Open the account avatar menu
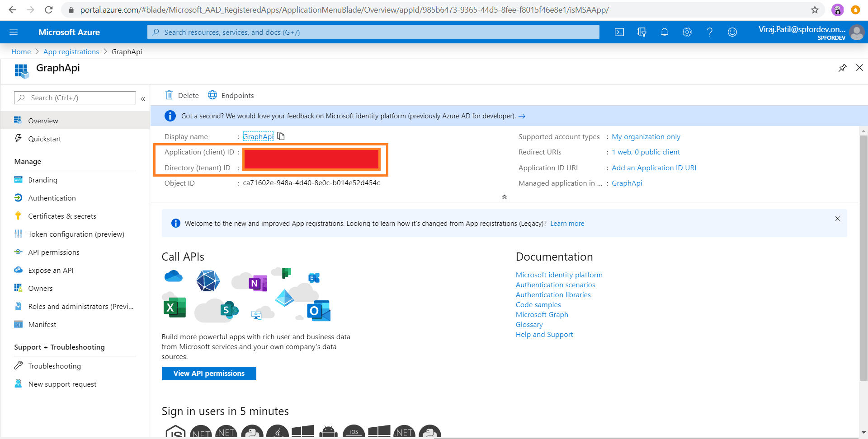Viewport: 868px width, 439px height. (x=857, y=32)
